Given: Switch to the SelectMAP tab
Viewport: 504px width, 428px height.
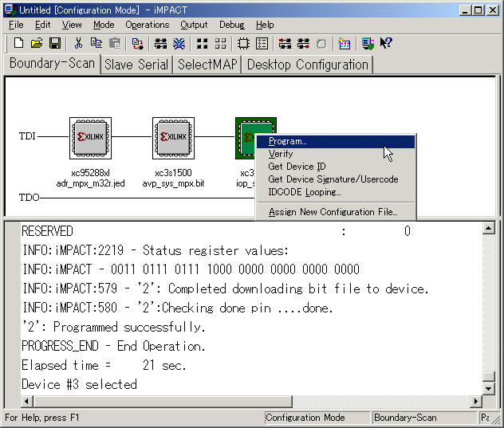Looking at the screenshot, I should (x=207, y=65).
